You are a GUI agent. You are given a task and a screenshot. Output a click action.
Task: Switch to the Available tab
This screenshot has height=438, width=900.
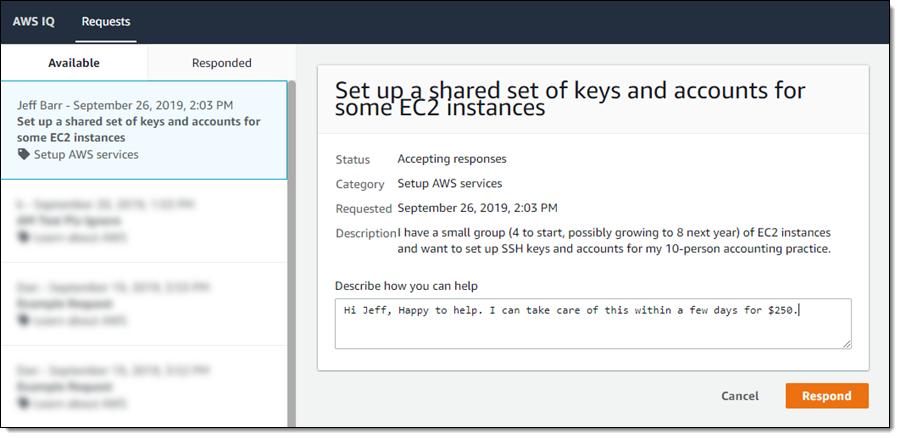point(74,63)
